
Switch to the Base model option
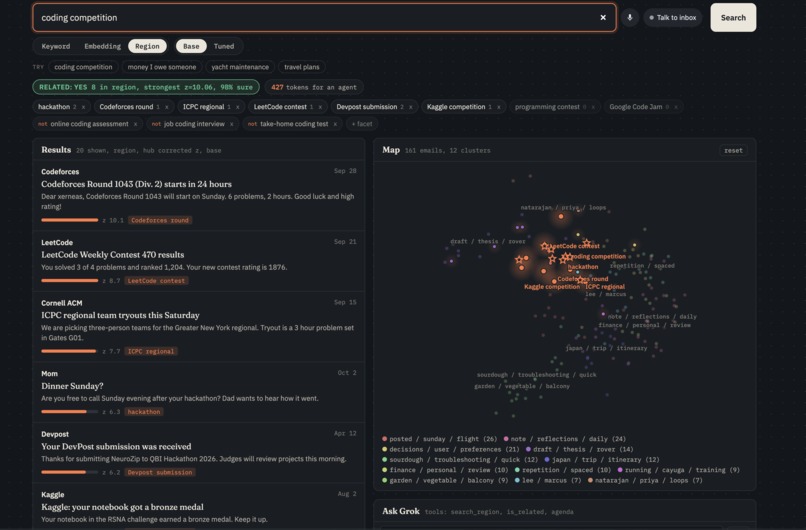click(x=191, y=46)
